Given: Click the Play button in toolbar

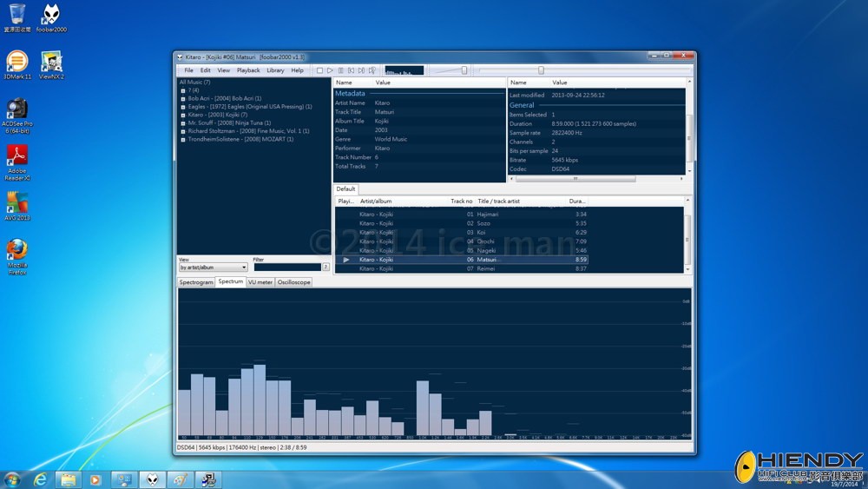Looking at the screenshot, I should pos(330,70).
